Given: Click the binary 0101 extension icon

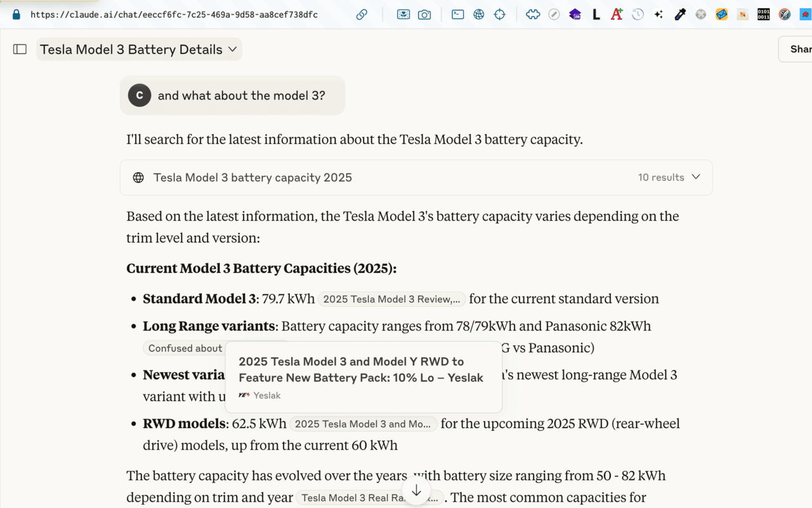Looking at the screenshot, I should pos(763,15).
